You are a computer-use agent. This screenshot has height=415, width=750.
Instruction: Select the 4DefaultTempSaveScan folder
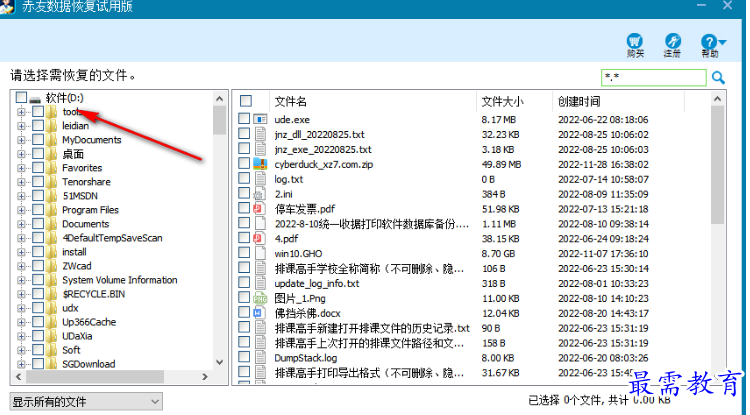tap(112, 238)
